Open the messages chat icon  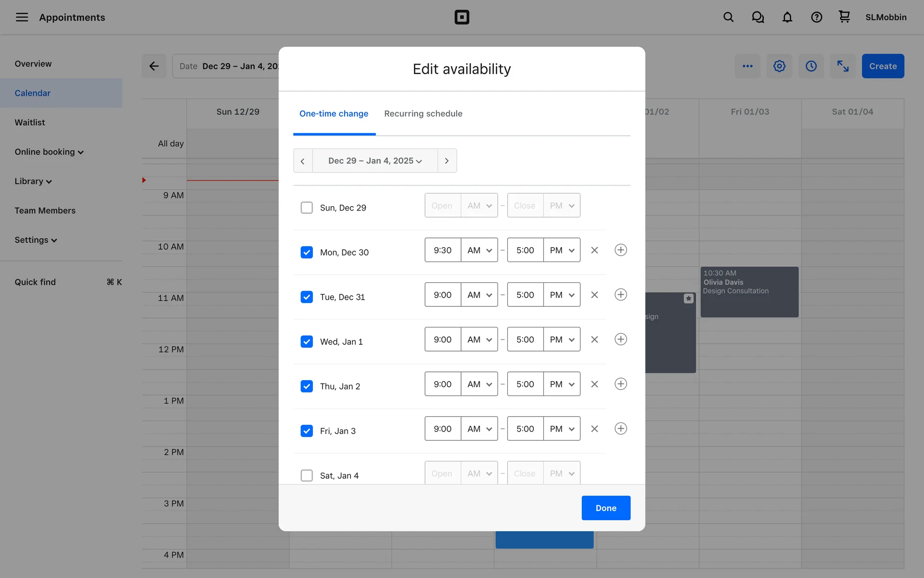[757, 17]
